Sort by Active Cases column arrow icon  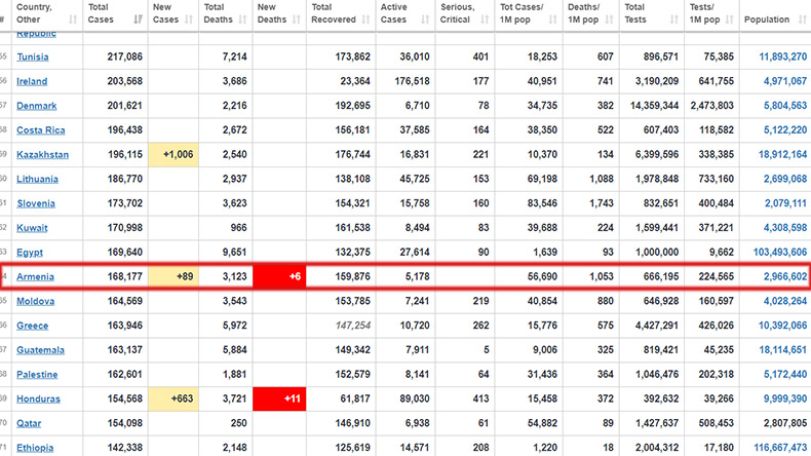click(425, 20)
